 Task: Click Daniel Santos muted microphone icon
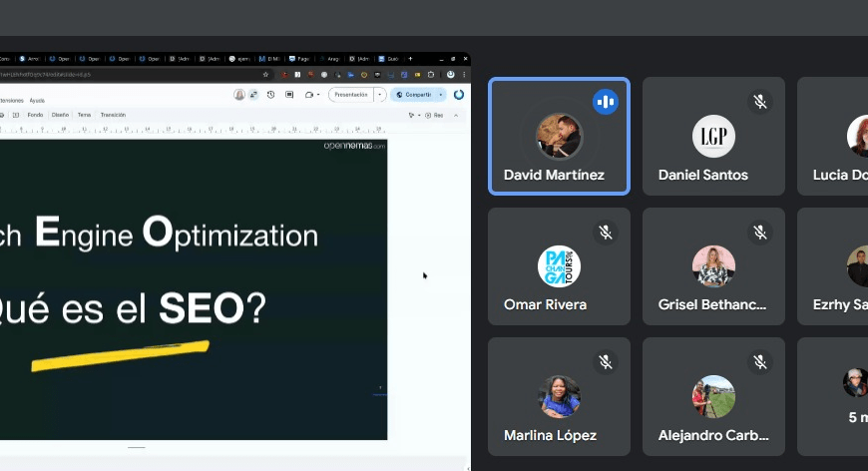[759, 102]
